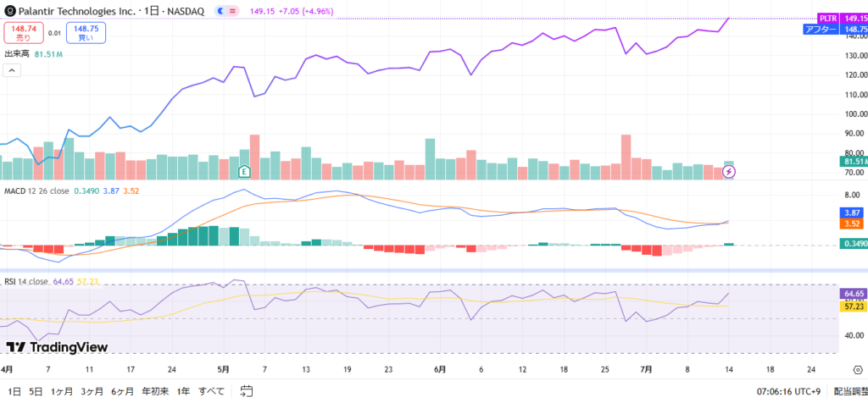This screenshot has width=868, height=403.
Task: Click the 0.3490 histogram value label
Action: (x=854, y=243)
